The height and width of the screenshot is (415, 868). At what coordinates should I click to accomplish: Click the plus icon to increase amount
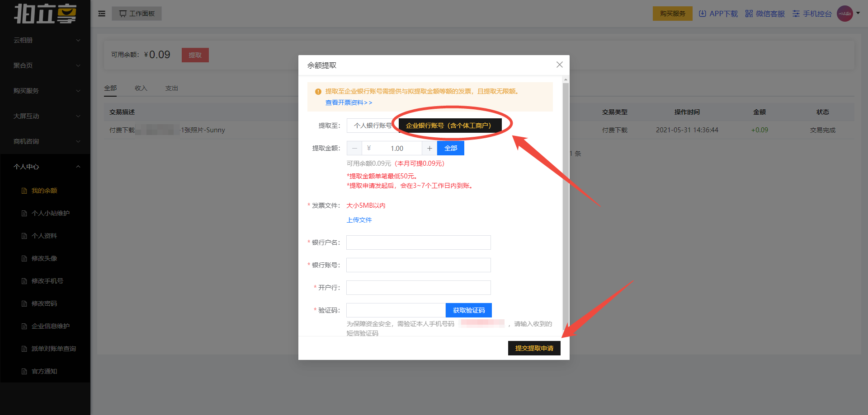429,148
